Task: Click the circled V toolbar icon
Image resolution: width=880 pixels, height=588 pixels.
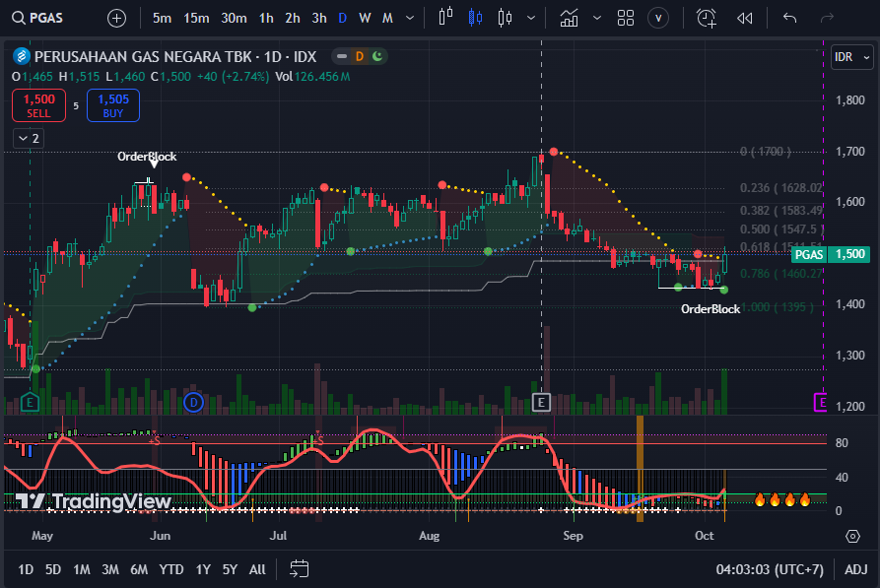Action: point(658,19)
